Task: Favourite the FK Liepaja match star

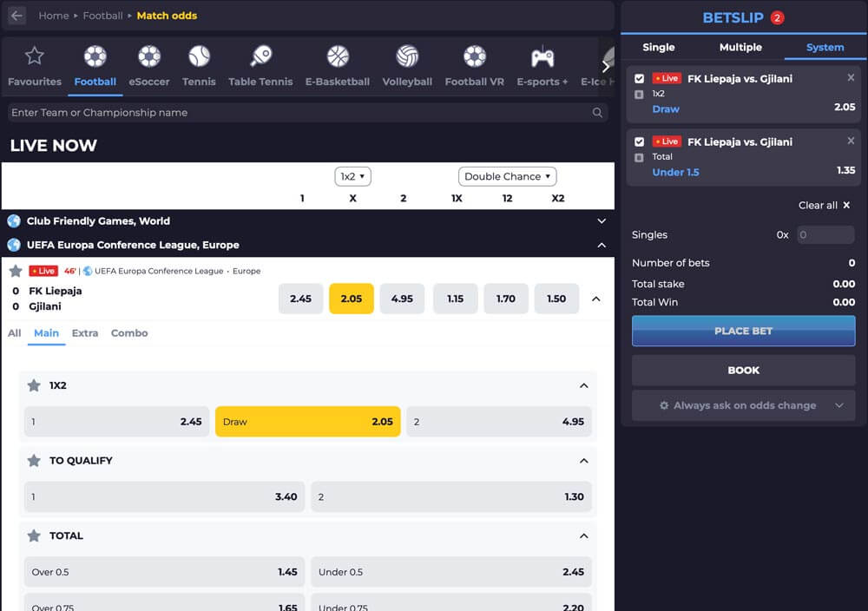Action: pyautogui.click(x=16, y=271)
